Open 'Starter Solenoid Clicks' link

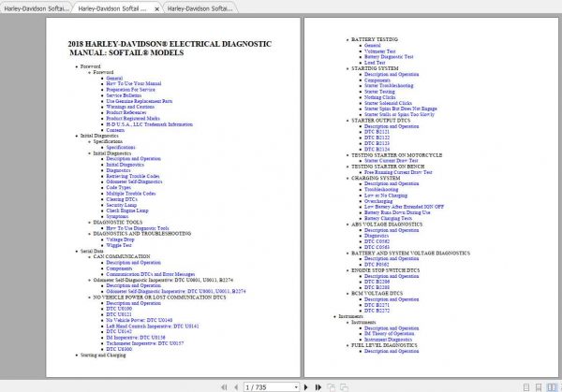(388, 103)
